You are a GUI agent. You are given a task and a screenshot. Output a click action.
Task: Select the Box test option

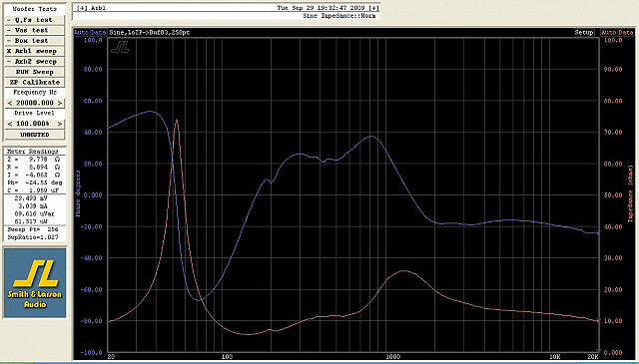(34, 41)
